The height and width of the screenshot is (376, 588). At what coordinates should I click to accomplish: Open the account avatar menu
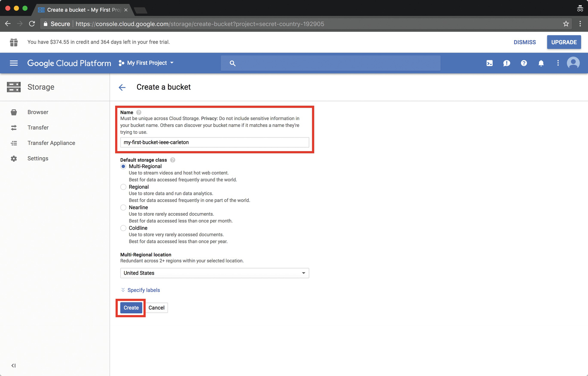573,63
